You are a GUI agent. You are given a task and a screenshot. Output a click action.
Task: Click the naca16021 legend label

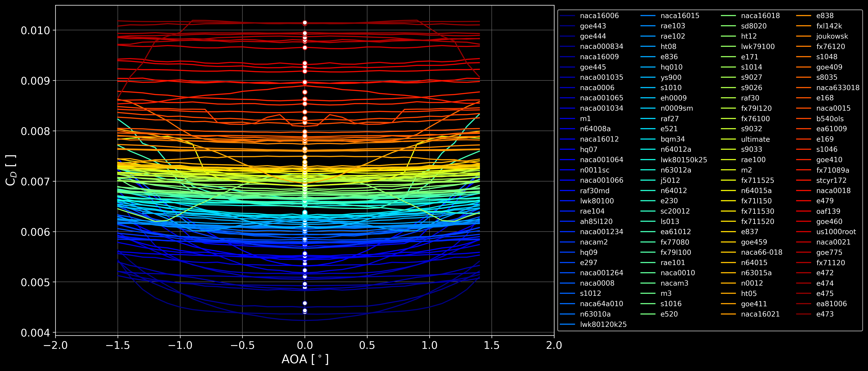tap(760, 314)
